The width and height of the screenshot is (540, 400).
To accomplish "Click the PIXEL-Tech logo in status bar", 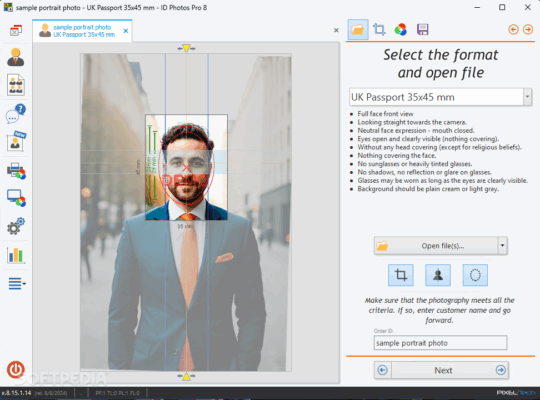I will (x=516, y=392).
